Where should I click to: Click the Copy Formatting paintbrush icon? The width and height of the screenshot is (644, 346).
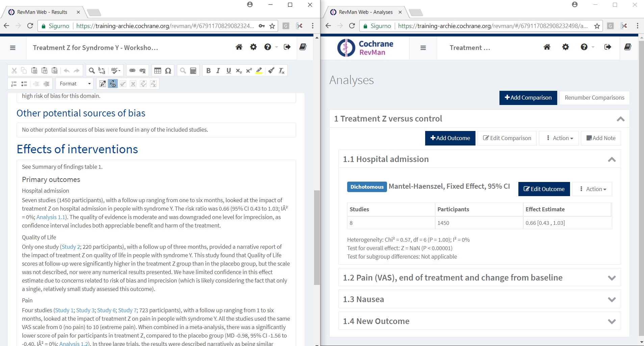click(x=271, y=71)
